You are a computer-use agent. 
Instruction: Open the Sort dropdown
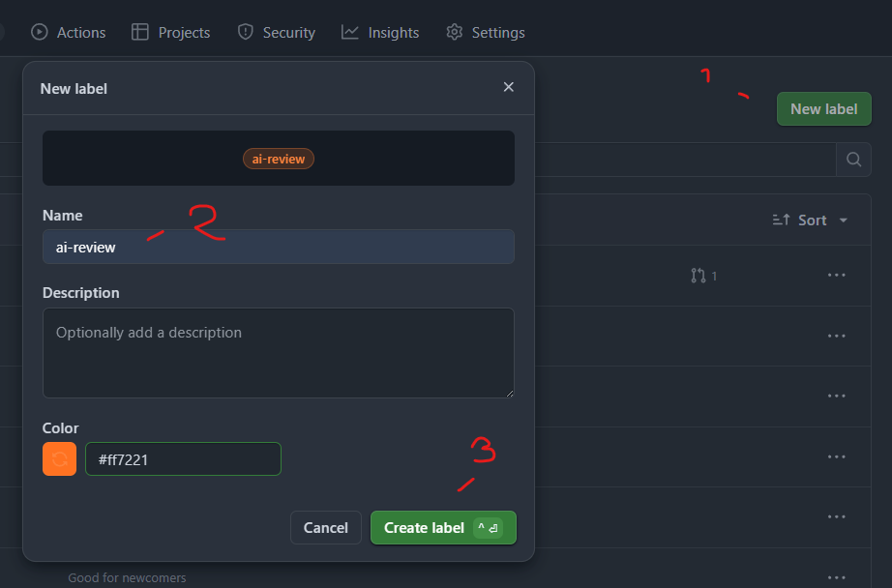coord(810,220)
